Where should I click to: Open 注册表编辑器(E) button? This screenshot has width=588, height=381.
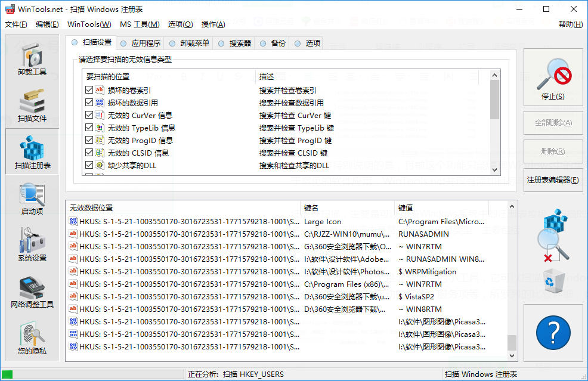pyautogui.click(x=553, y=180)
